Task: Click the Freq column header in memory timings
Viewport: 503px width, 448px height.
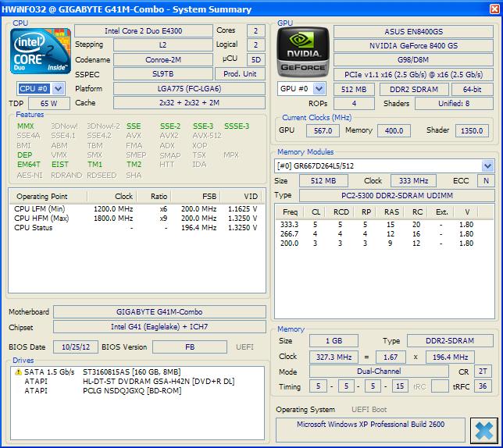Action: click(x=290, y=212)
